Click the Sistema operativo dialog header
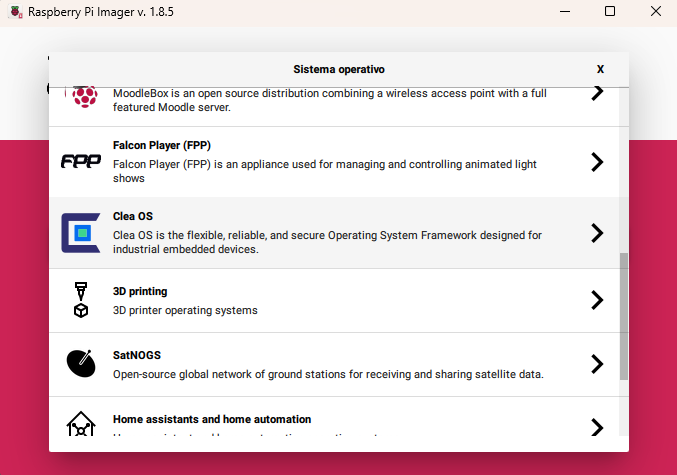 click(339, 70)
